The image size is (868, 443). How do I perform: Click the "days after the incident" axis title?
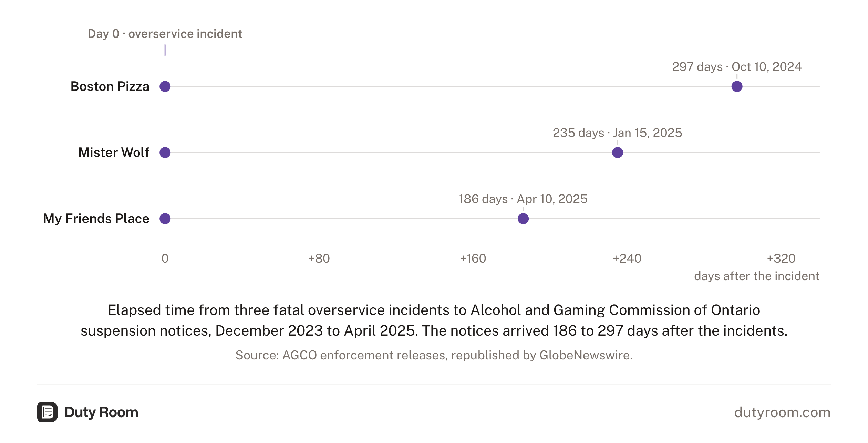click(x=757, y=276)
